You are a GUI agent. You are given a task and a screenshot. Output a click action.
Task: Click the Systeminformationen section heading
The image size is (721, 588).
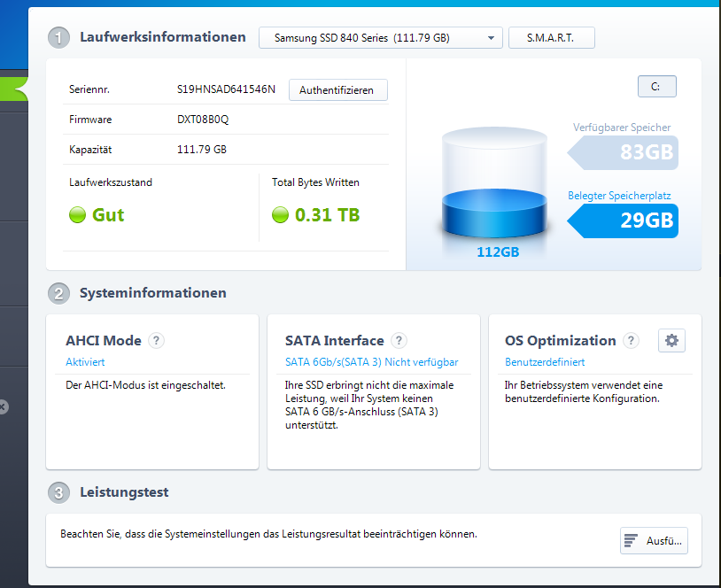pos(153,293)
